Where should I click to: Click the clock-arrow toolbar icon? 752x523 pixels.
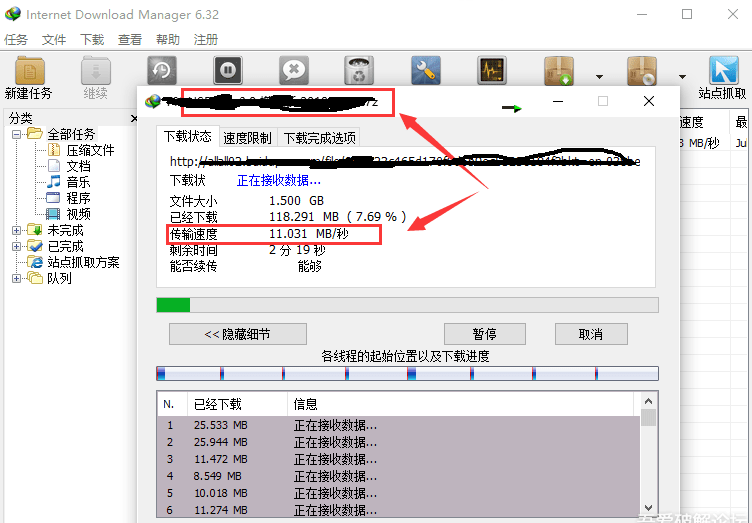[x=162, y=70]
